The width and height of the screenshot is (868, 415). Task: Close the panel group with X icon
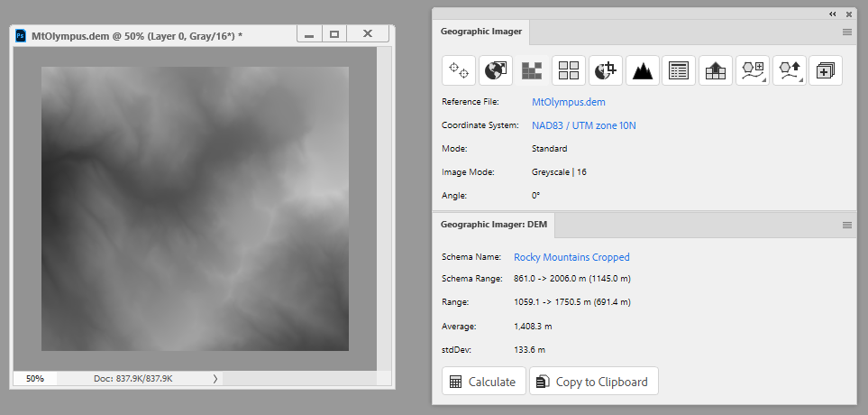point(849,14)
